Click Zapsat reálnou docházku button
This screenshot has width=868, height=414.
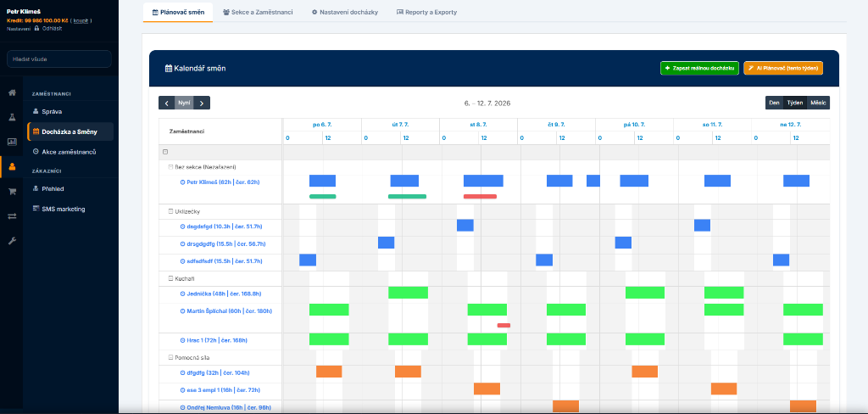(699, 68)
